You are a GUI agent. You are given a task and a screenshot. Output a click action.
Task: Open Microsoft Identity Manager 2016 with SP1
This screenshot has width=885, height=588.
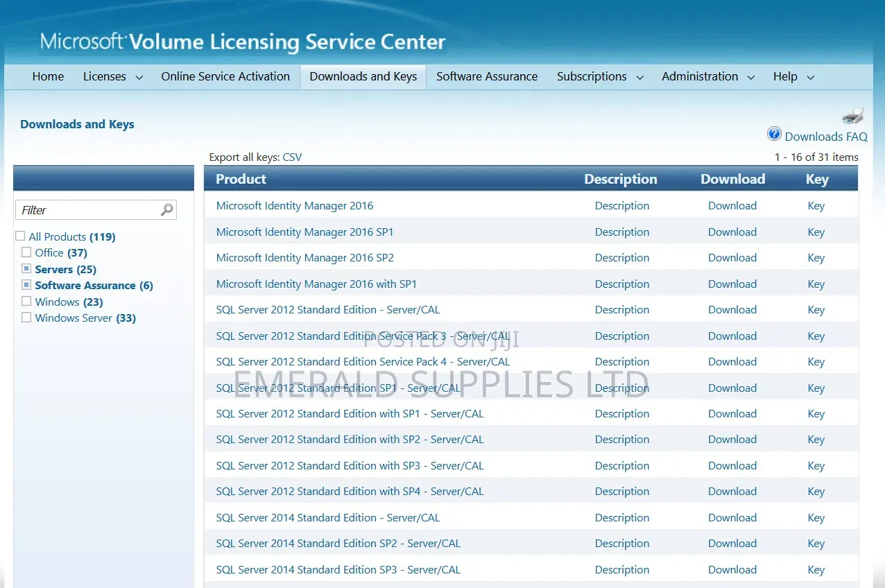point(316,284)
